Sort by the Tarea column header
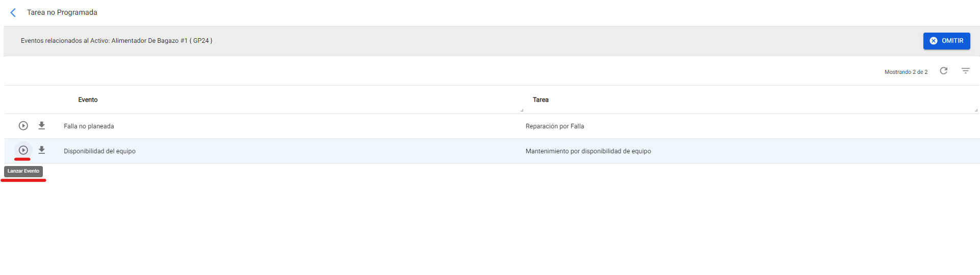 pos(540,100)
